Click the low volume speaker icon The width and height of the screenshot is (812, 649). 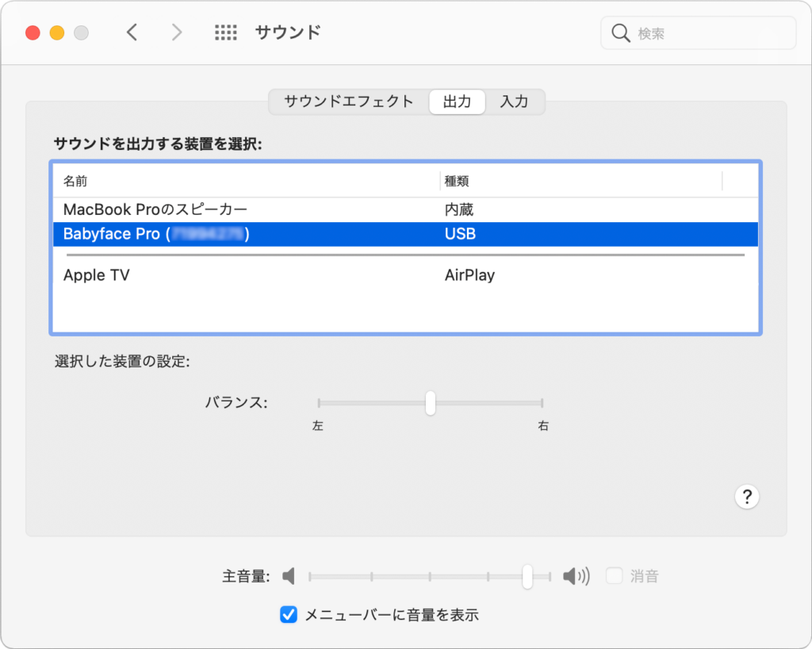(x=289, y=576)
